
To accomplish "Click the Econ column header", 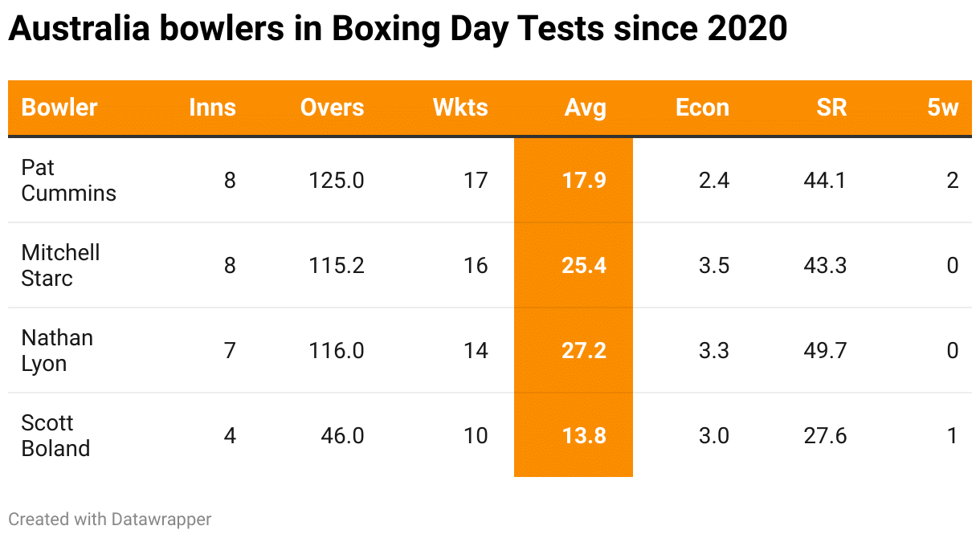I will [x=702, y=108].
